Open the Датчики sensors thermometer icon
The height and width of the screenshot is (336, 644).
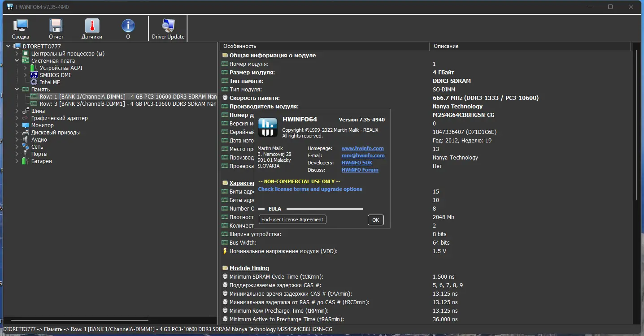tap(92, 29)
